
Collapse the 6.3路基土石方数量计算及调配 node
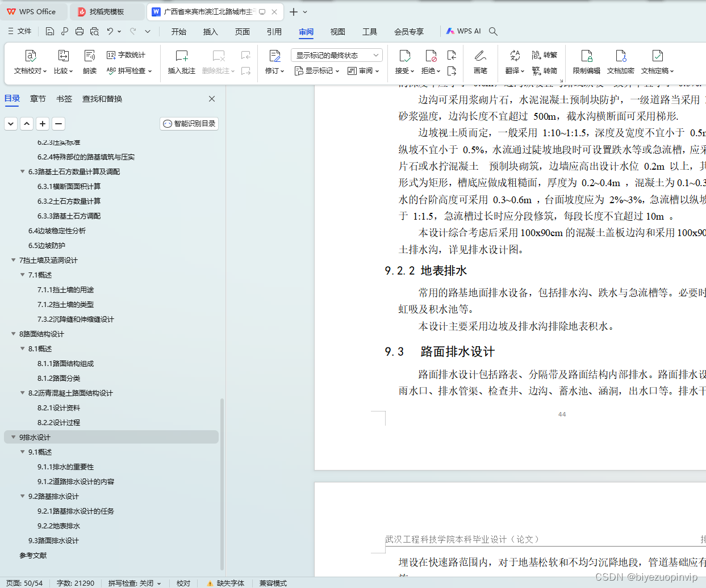[x=23, y=171]
